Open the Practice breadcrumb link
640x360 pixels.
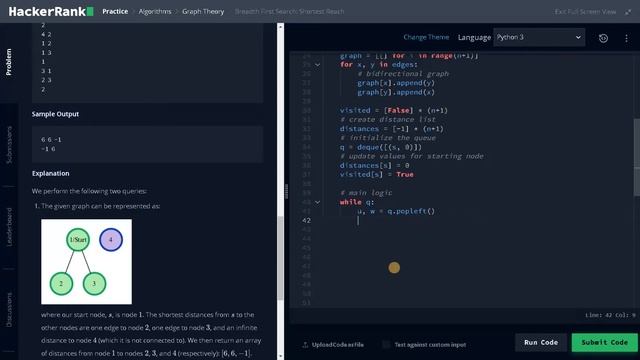click(115, 11)
